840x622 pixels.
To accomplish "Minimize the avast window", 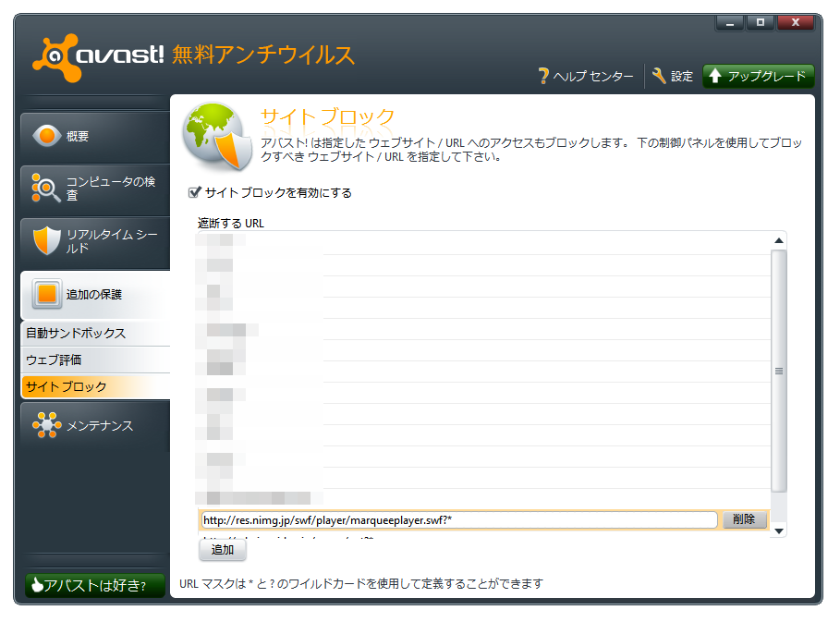I will point(730,23).
